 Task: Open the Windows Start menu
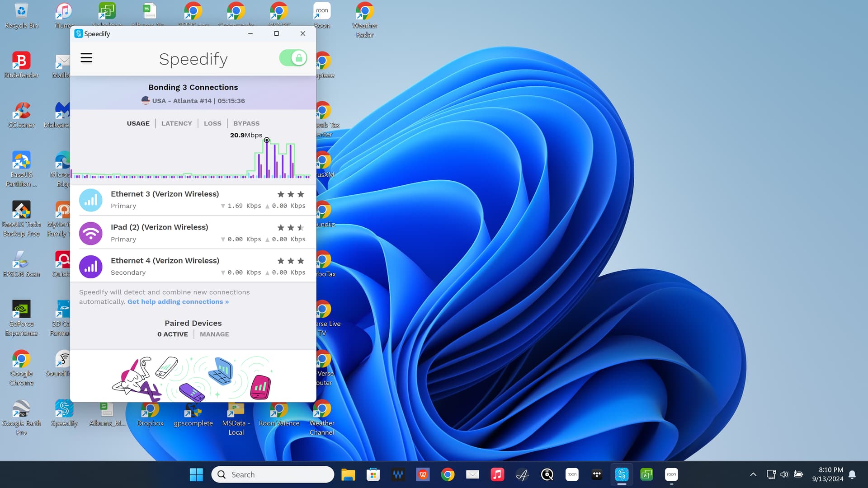(196, 474)
